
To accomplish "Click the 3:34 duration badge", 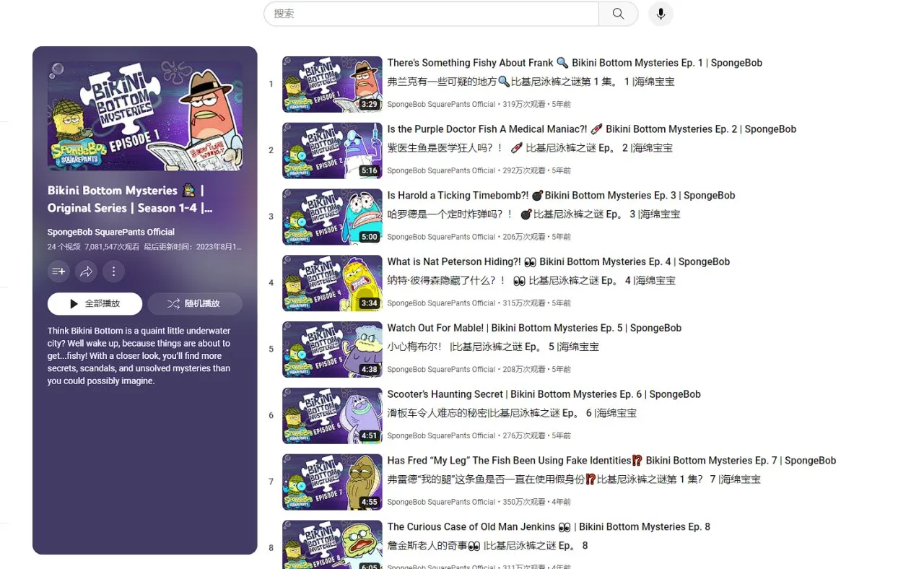I will pos(370,303).
